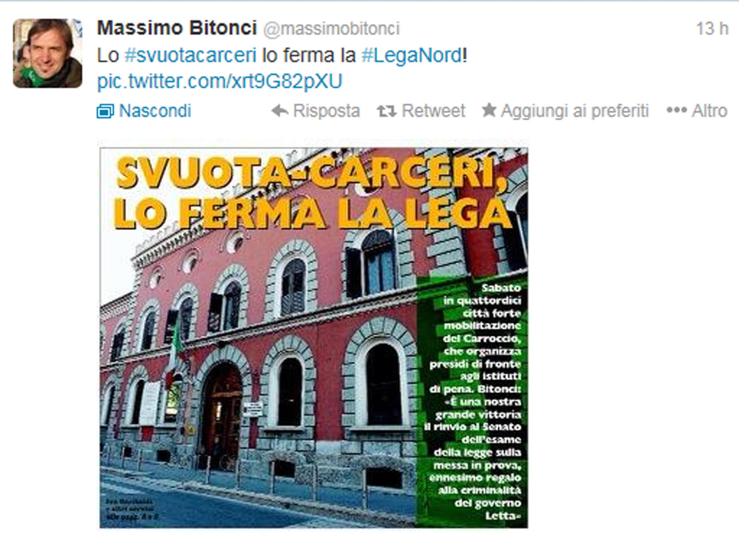Image resolution: width=739 pixels, height=560 pixels.
Task: Click the reply arrow icon
Action: pyautogui.click(x=280, y=111)
